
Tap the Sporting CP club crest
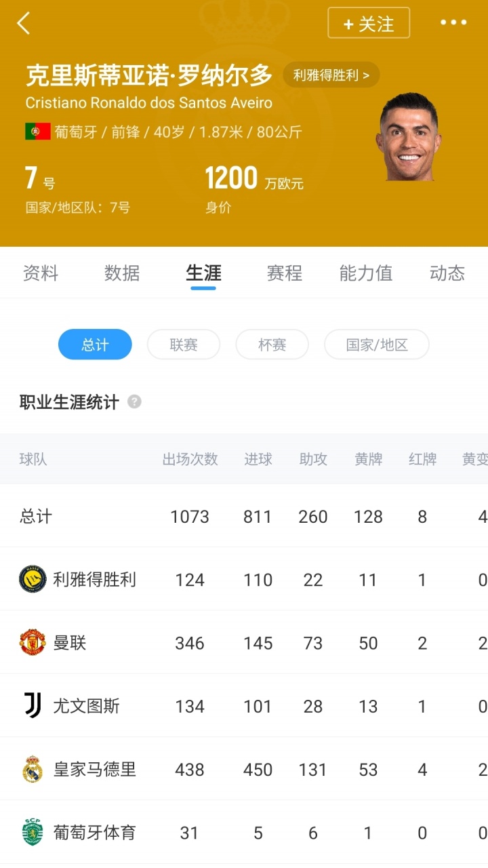(x=32, y=833)
